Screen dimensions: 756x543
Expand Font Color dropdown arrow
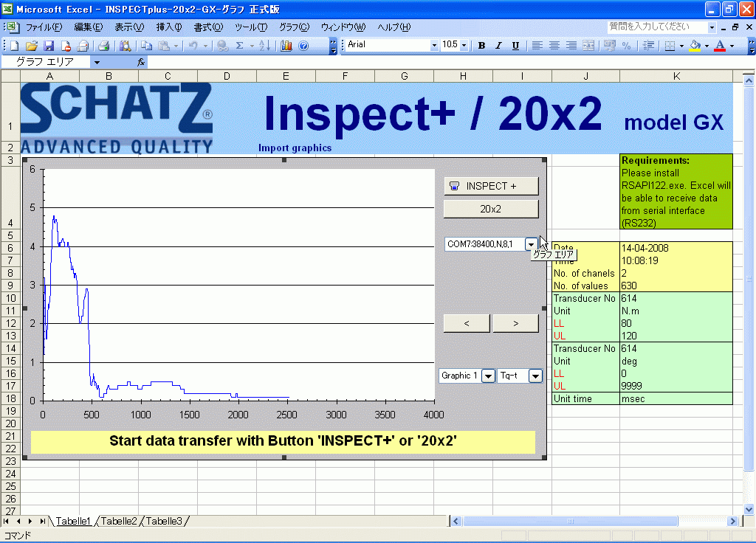tap(732, 46)
